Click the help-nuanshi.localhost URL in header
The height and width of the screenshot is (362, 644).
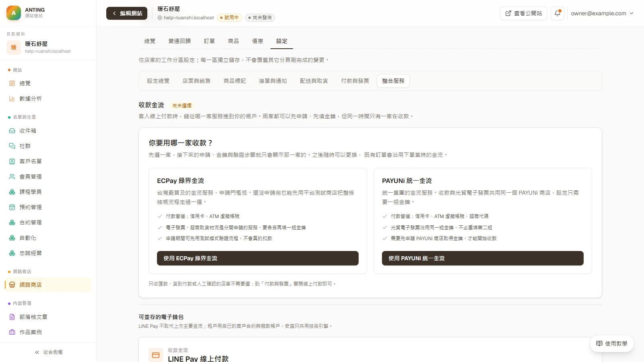[186, 18]
